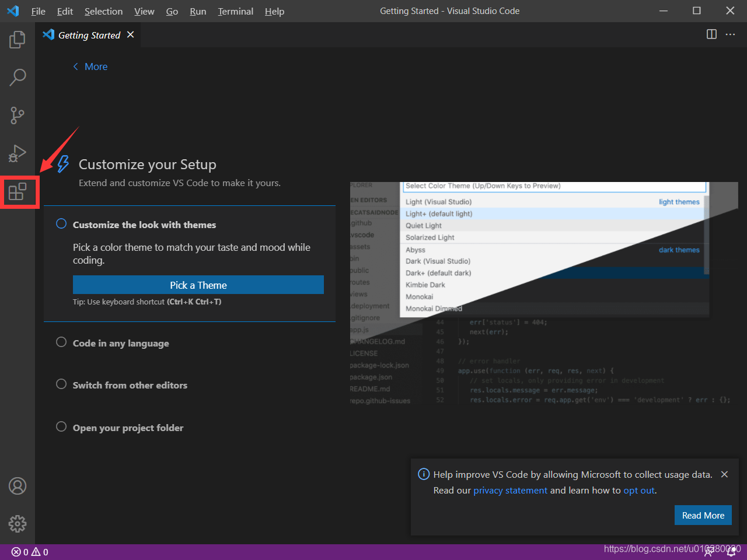Open the Accounts menu icon

[18, 486]
